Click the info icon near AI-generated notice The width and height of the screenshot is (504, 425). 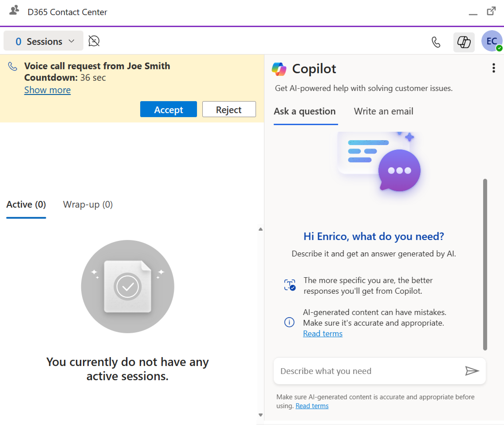click(289, 322)
